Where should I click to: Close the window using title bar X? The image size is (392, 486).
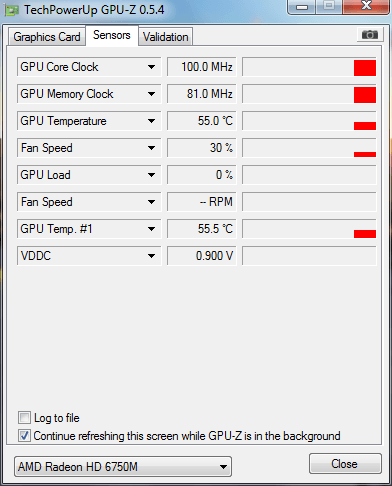click(x=366, y=6)
